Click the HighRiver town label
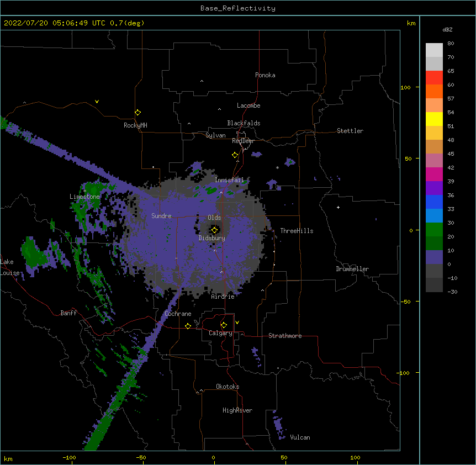This screenshot has height=465, width=476. (237, 410)
